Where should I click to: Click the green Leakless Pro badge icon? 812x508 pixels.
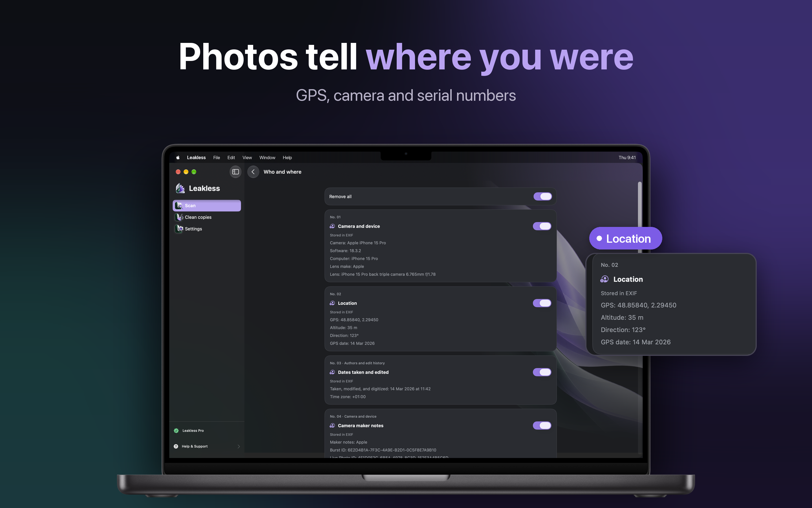pos(176,430)
